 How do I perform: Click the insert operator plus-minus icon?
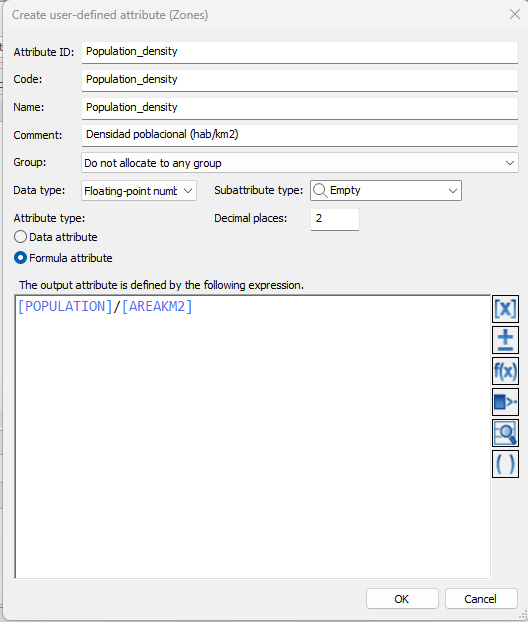tap(505, 340)
